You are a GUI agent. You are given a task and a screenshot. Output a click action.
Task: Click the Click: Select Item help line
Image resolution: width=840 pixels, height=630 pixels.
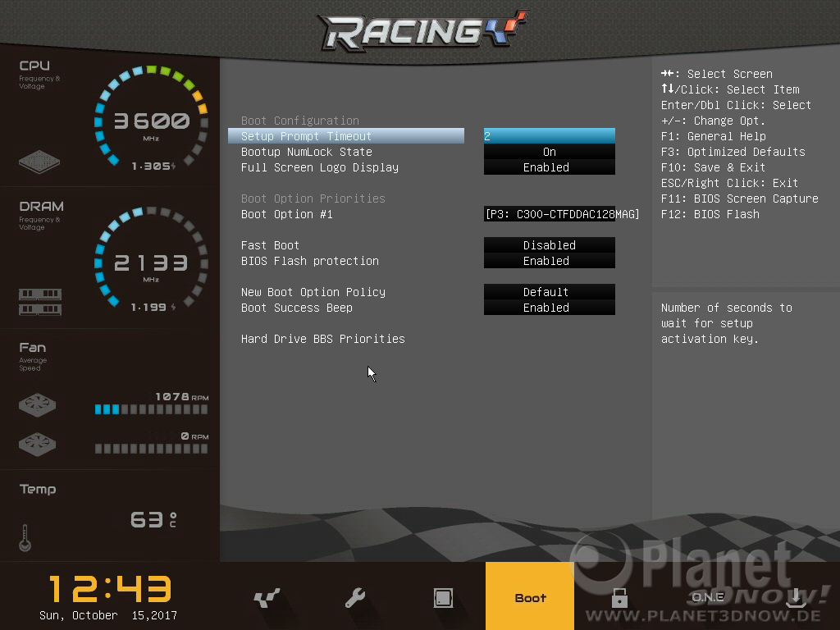point(730,89)
